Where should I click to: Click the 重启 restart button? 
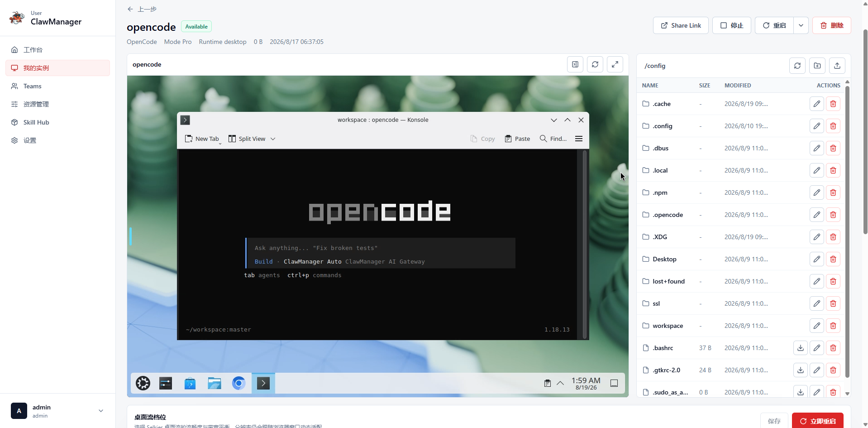tap(774, 25)
